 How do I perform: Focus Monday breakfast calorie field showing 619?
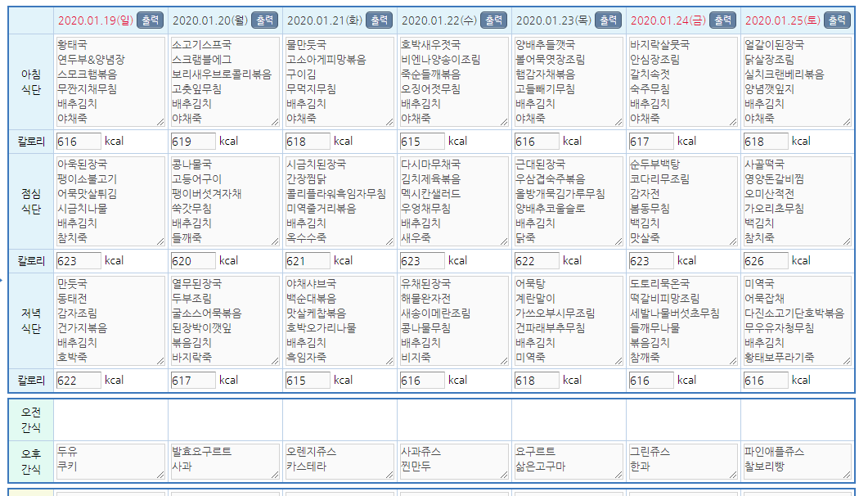coord(193,142)
